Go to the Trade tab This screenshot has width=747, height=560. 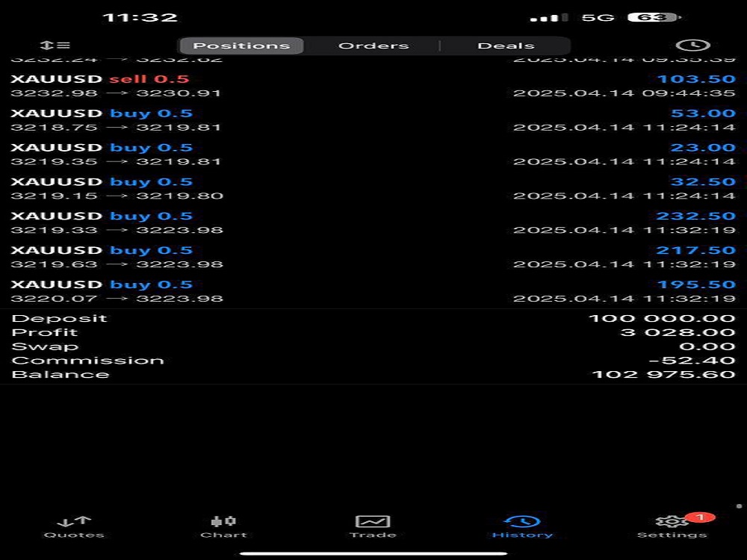[x=373, y=528]
